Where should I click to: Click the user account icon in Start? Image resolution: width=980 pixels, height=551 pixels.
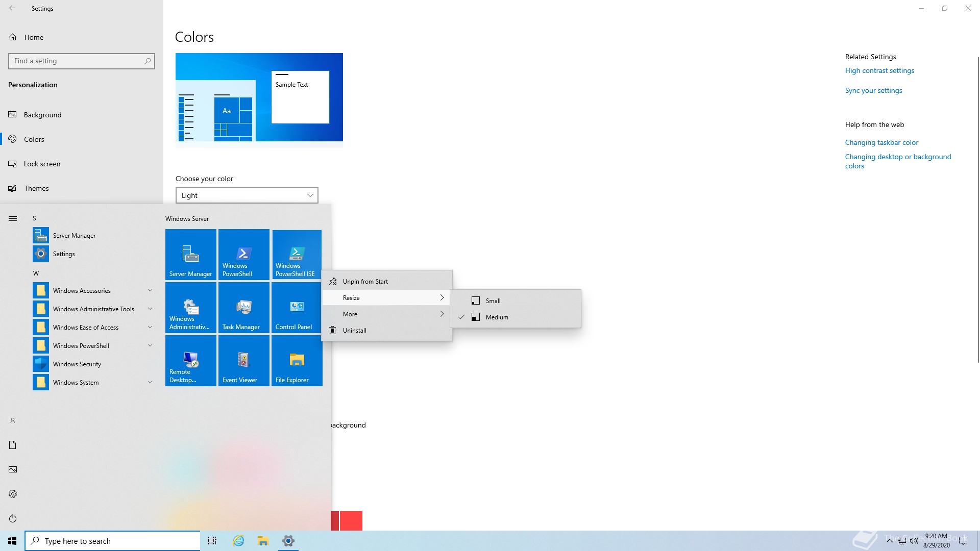point(13,420)
